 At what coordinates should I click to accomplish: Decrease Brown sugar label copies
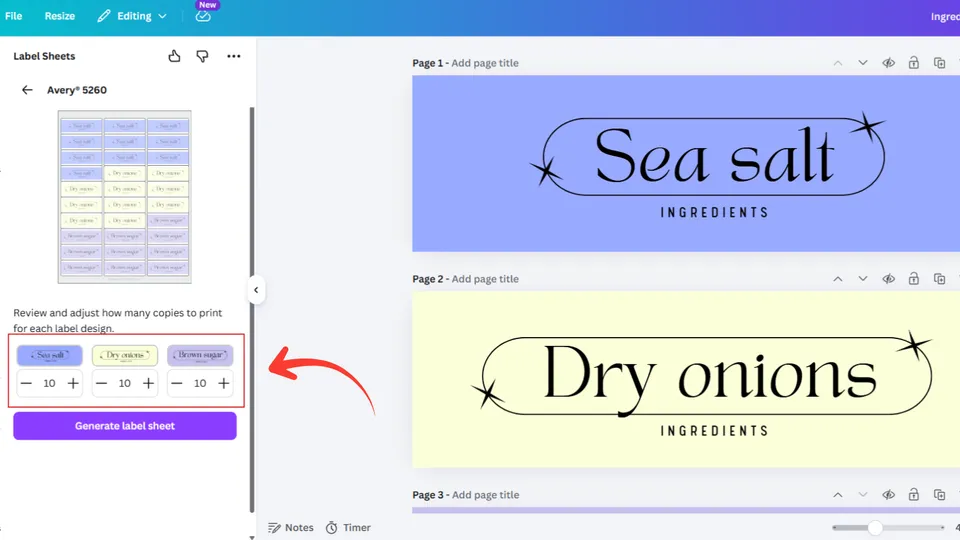(177, 383)
